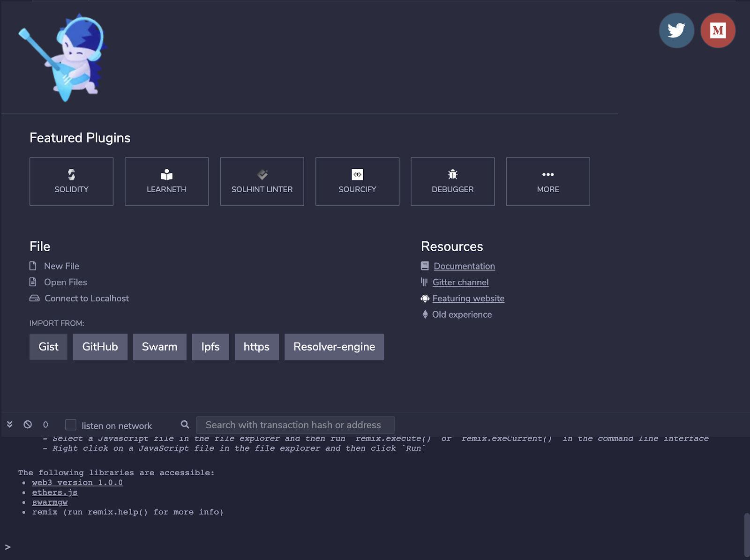This screenshot has width=750, height=560.
Task: Click the pending transactions count 0
Action: pos(45,425)
